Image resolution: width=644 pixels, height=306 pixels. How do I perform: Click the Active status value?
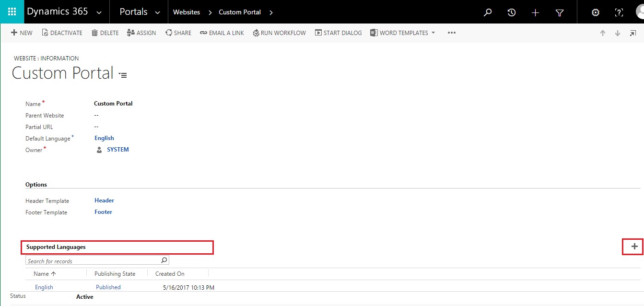coord(85,297)
